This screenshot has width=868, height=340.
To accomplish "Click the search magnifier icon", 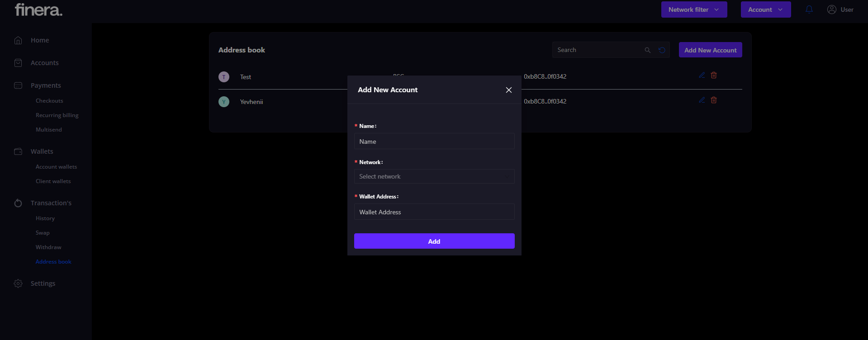I will click(x=648, y=50).
